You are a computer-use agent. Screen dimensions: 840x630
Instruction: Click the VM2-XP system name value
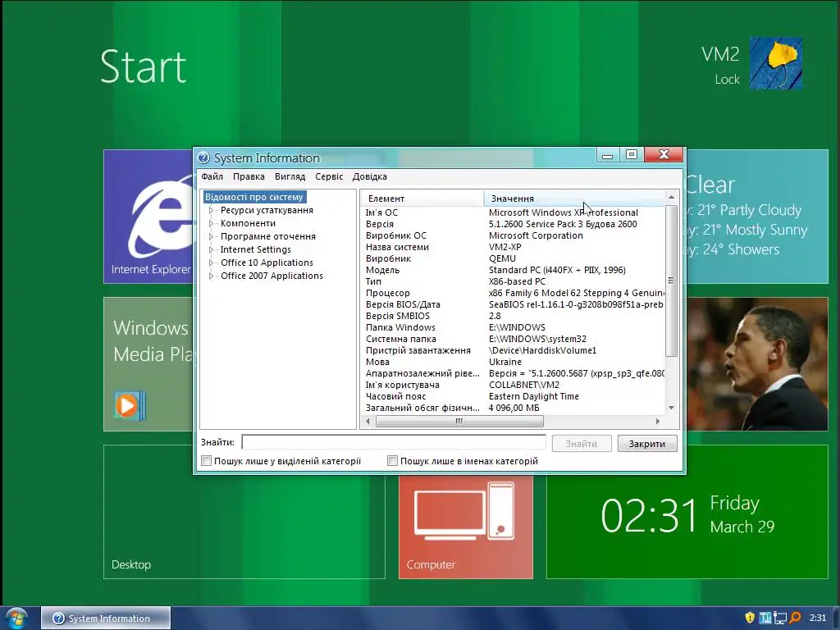pos(504,247)
